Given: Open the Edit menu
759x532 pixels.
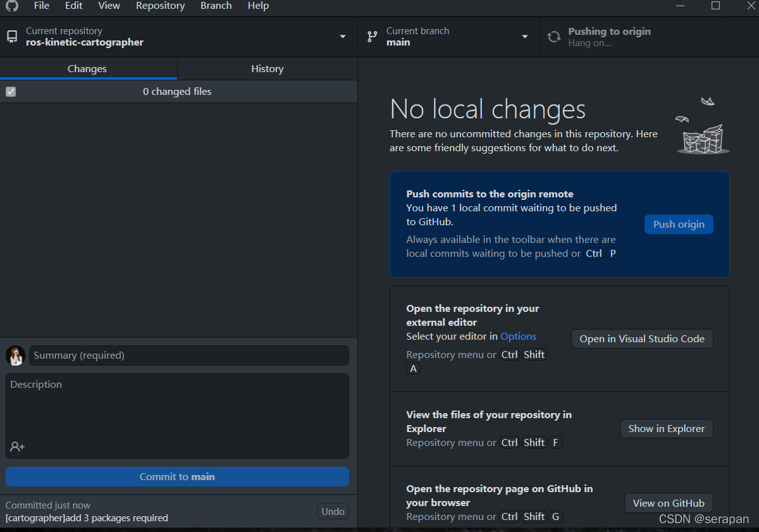Looking at the screenshot, I should coord(74,6).
